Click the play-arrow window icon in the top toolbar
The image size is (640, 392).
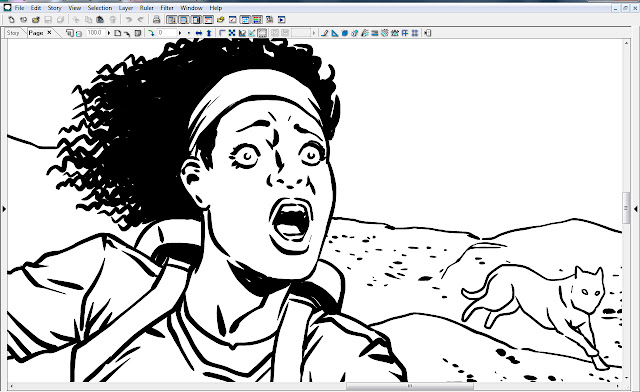pyautogui.click(x=282, y=20)
